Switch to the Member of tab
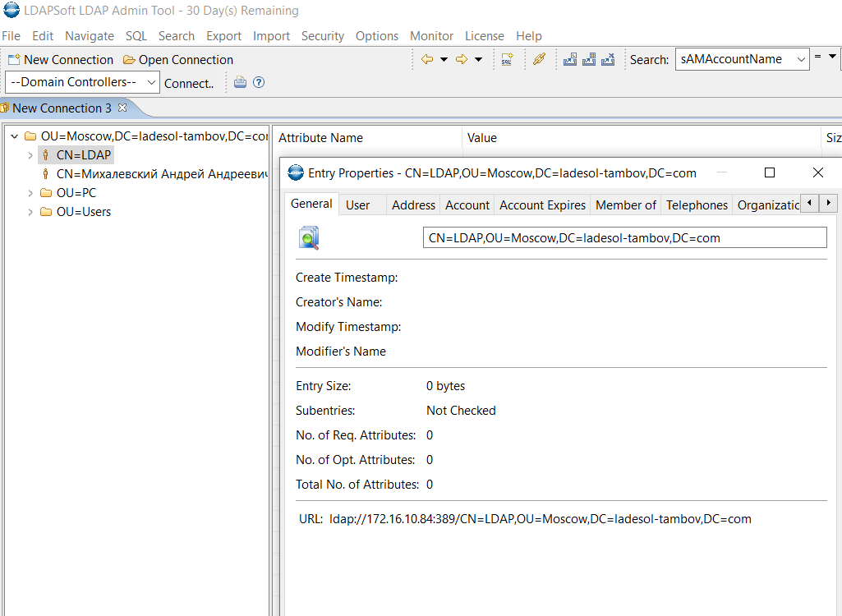Viewport: 842px width, 616px height. [x=626, y=205]
